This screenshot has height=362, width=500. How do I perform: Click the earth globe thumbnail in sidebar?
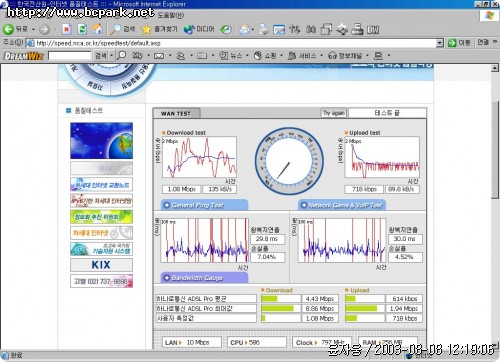click(101, 140)
